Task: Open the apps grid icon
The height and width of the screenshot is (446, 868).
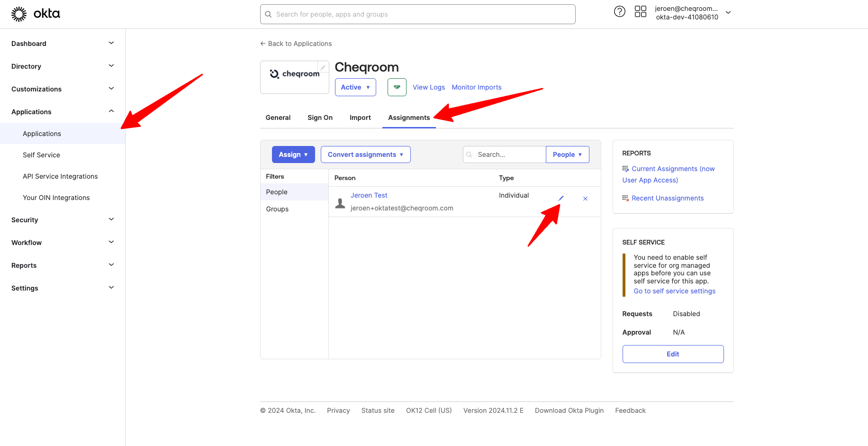Action: click(640, 12)
